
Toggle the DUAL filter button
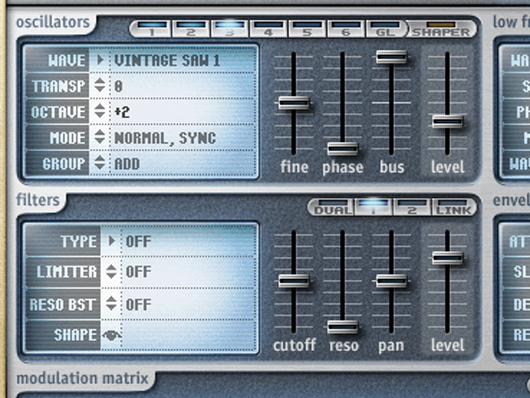[x=331, y=207]
